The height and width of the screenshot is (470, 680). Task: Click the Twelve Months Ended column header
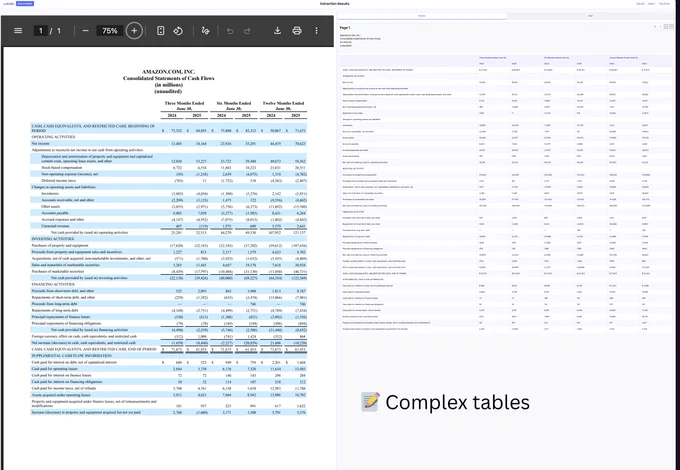[x=283, y=106]
